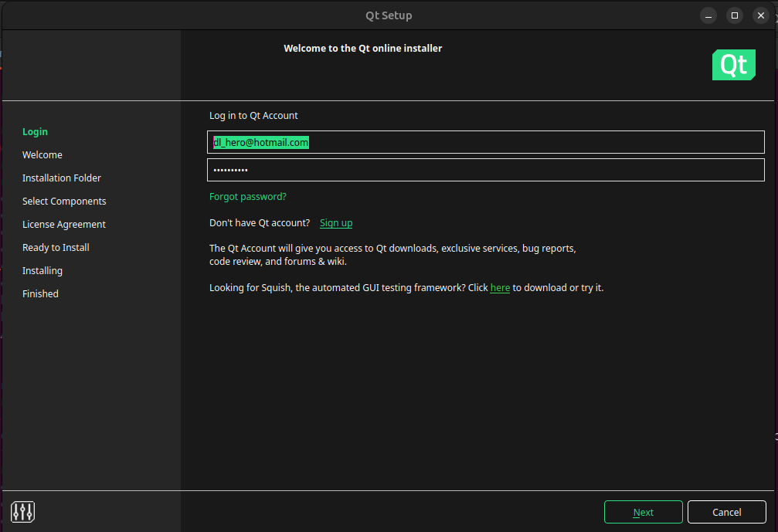This screenshot has height=532, width=778.
Task: Maximize the Qt Setup window
Action: 735,16
